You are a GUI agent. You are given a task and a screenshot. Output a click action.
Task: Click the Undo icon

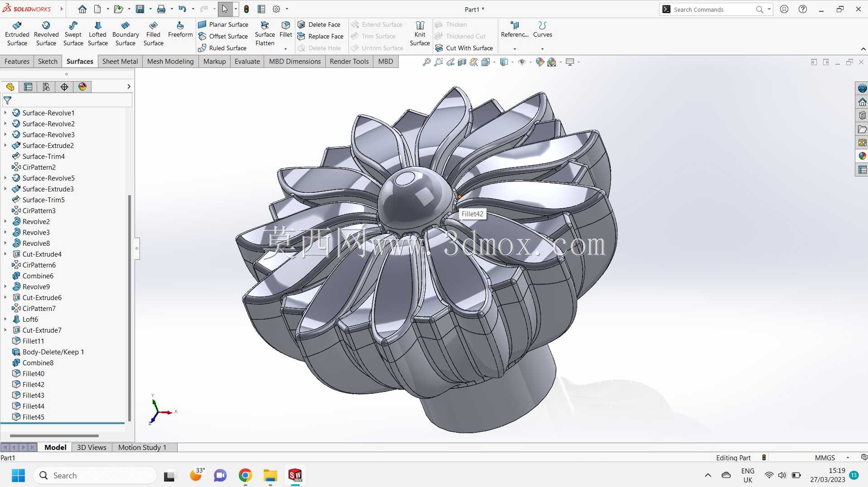click(182, 9)
